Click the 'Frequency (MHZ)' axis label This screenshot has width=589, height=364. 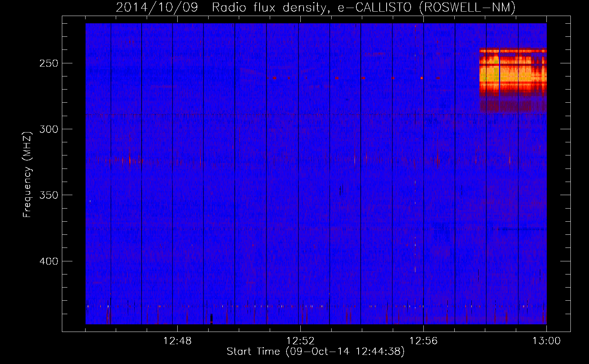[x=27, y=175]
